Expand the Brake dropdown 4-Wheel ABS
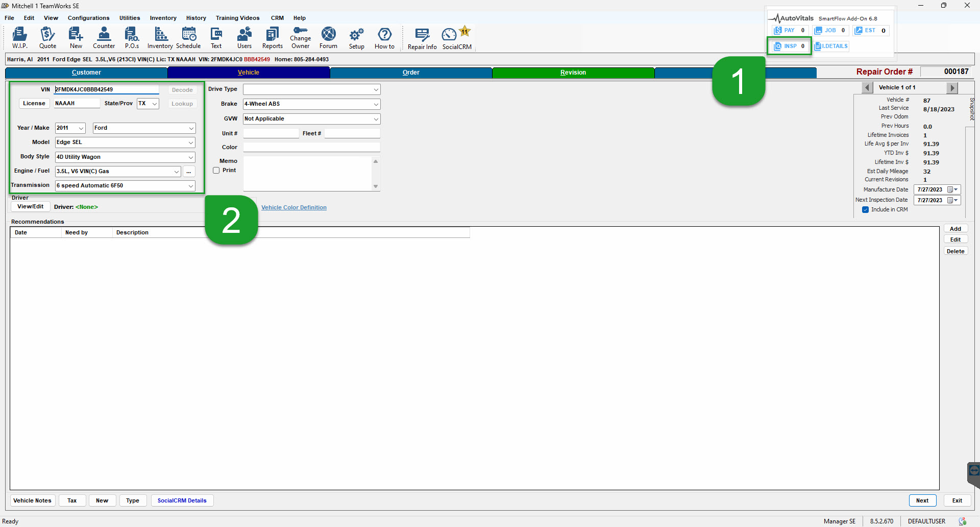This screenshot has width=980, height=527. click(x=376, y=104)
